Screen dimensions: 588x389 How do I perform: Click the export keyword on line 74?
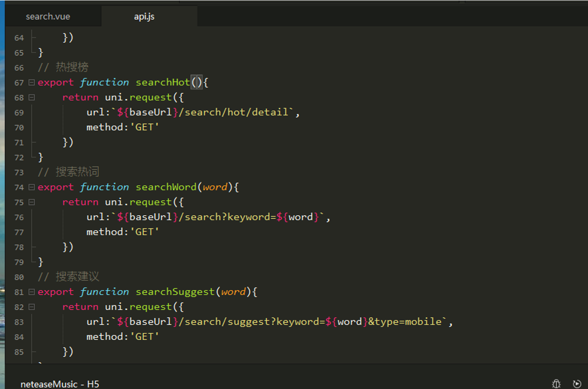56,187
